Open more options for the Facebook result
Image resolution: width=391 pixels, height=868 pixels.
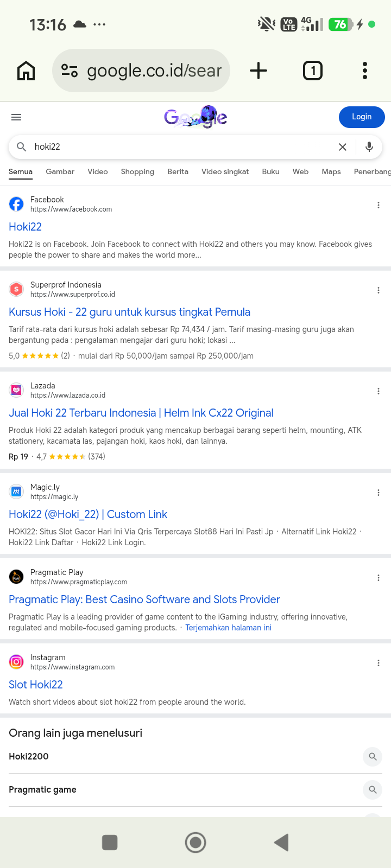pos(379,205)
